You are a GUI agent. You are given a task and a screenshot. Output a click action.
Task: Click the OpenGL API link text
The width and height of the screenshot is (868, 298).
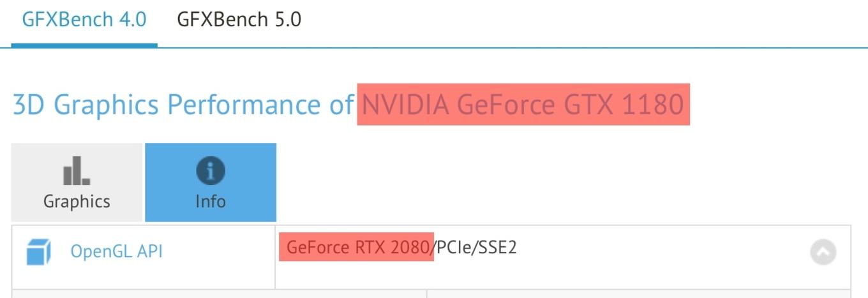point(116,251)
